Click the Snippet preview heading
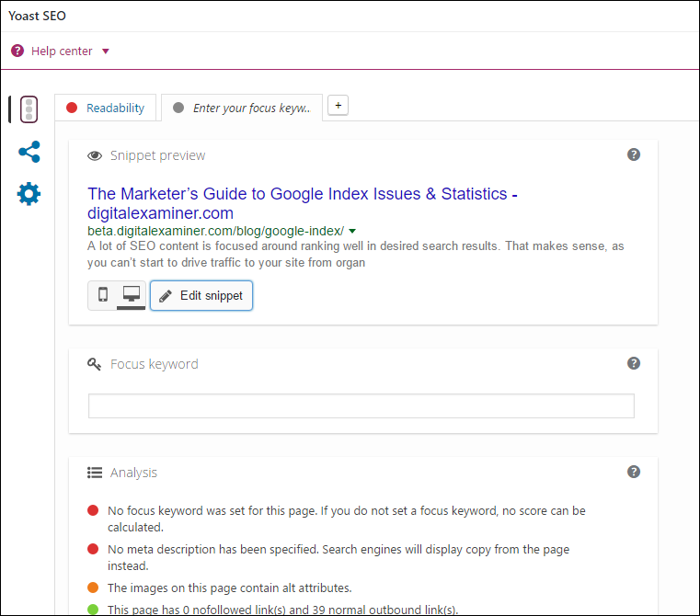The image size is (700, 616). click(x=157, y=155)
